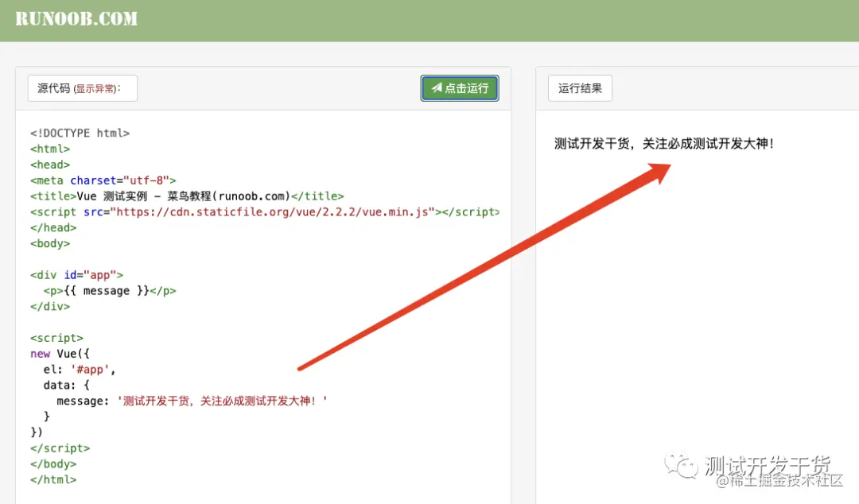This screenshot has height=504, width=859.
Task: Click the data: { code line
Action: click(x=66, y=385)
